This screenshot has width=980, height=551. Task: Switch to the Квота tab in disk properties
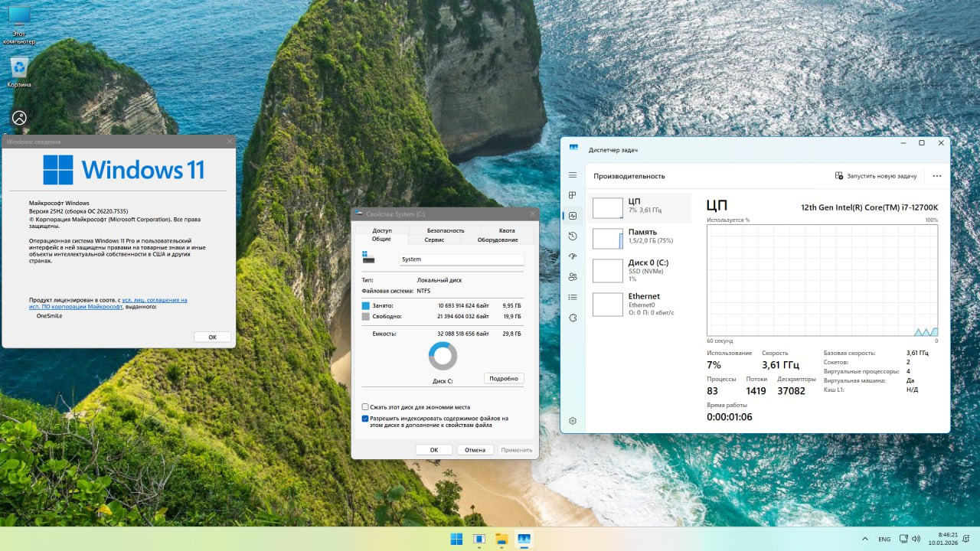(507, 230)
